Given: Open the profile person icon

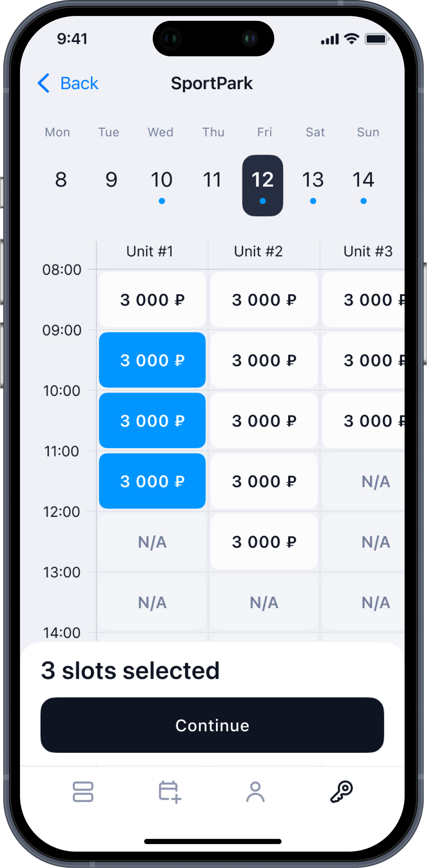Looking at the screenshot, I should click(x=255, y=792).
